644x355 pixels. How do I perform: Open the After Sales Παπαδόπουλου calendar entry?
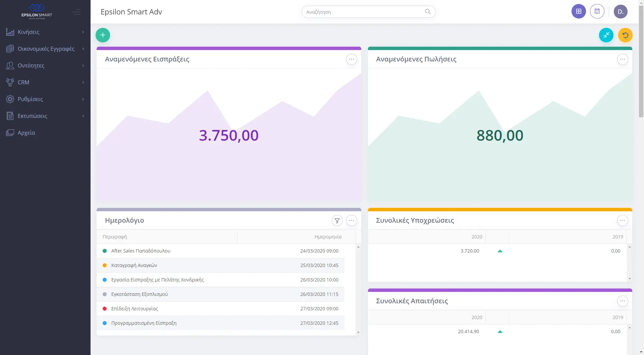click(x=141, y=251)
